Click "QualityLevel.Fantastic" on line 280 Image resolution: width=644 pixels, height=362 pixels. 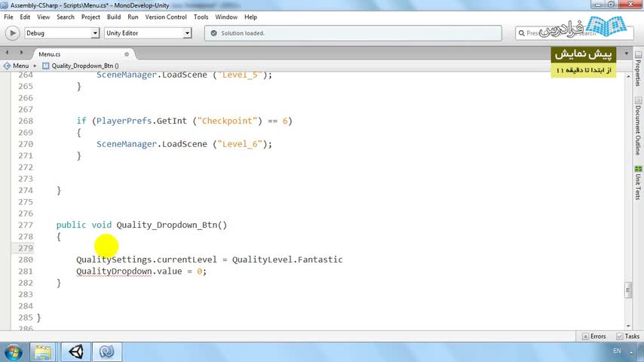(287, 259)
